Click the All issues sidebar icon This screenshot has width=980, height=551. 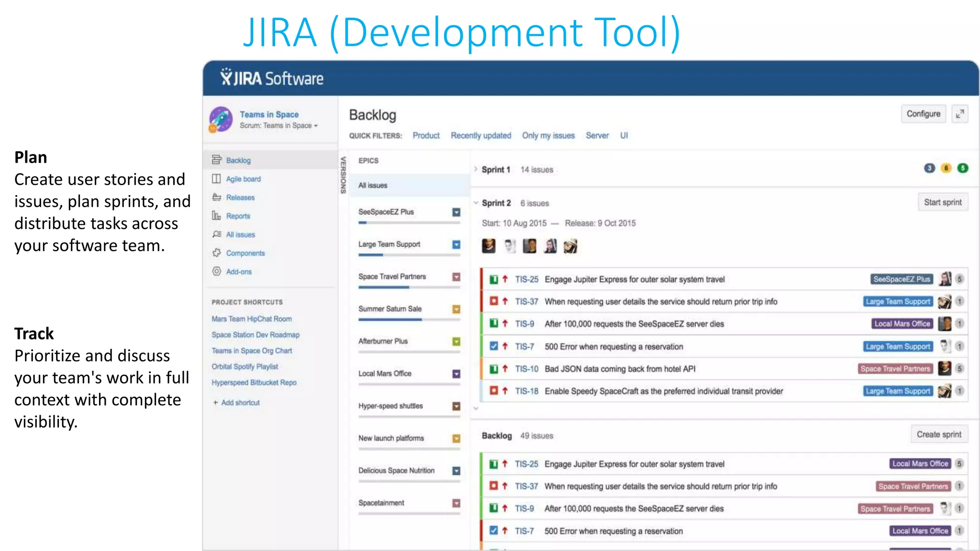pyautogui.click(x=217, y=234)
